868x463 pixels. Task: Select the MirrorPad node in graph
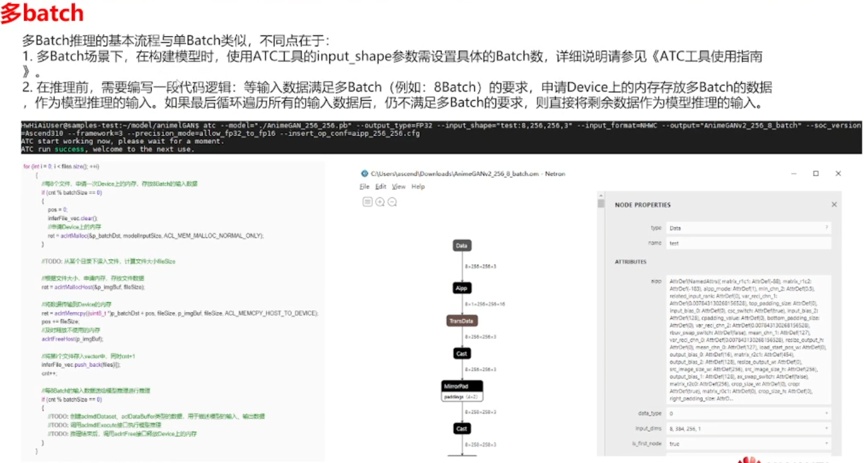[462, 386]
